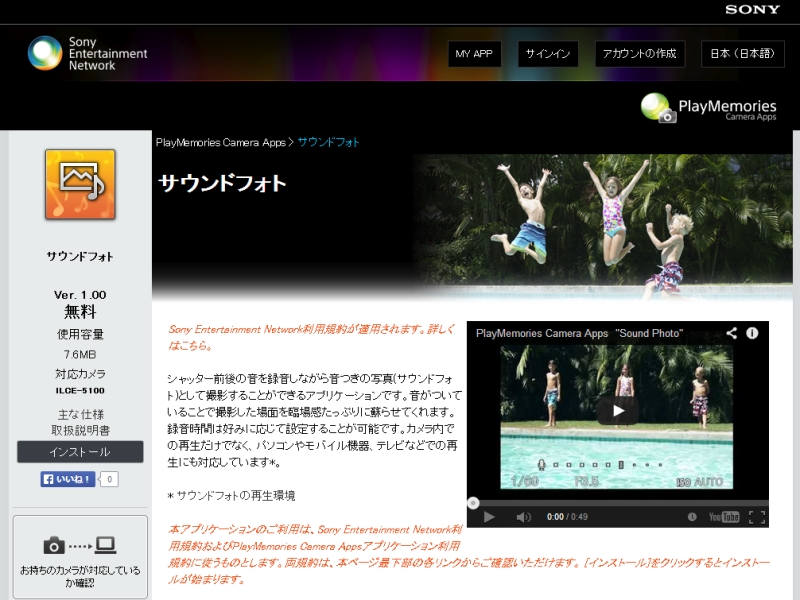Click the Facebook like count 0

click(x=109, y=479)
